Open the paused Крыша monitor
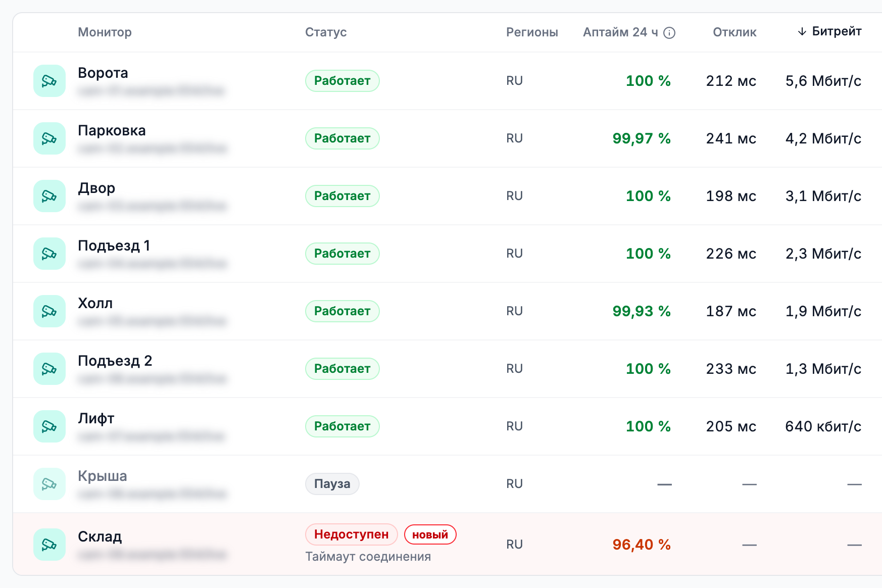Viewport: 882px width, 588px height. (x=103, y=476)
